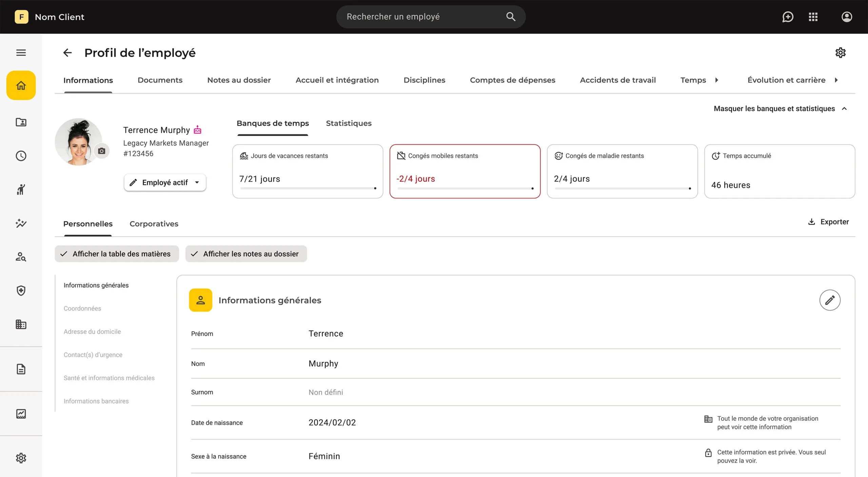This screenshot has height=477, width=868.
Task: Click the clock icon in the left sidebar
Action: pyautogui.click(x=21, y=156)
